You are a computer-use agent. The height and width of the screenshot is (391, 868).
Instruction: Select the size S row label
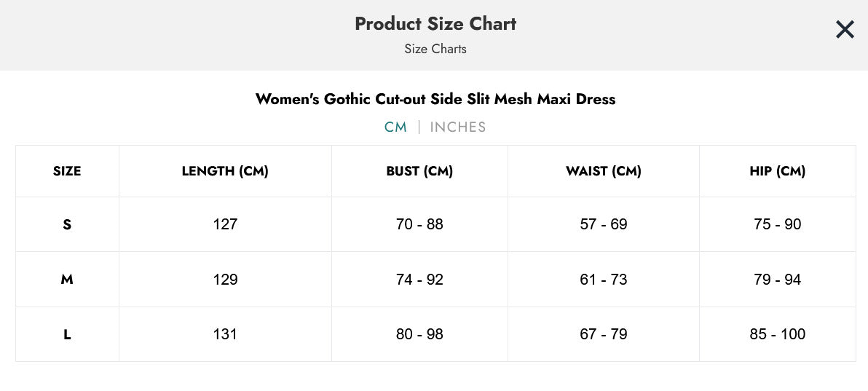pyautogui.click(x=67, y=224)
